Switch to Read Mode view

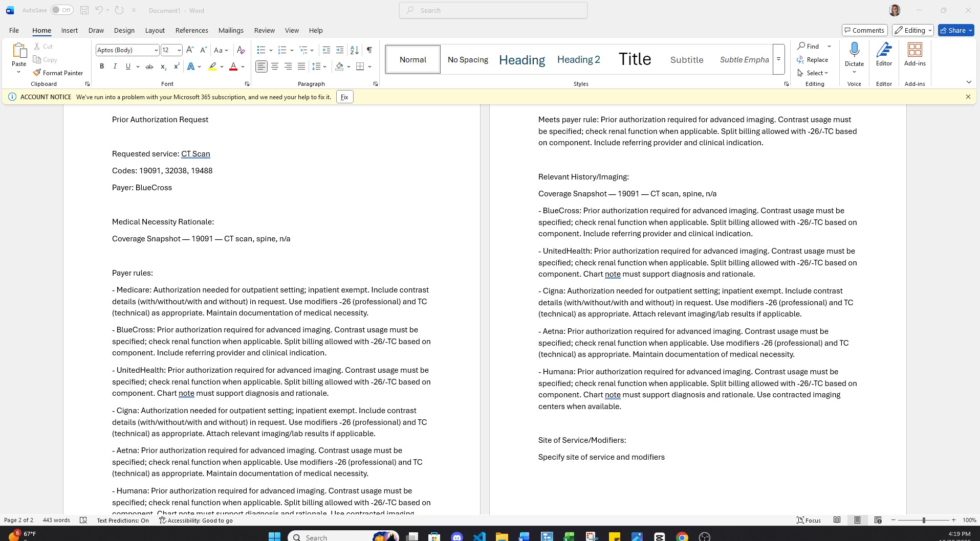click(837, 520)
